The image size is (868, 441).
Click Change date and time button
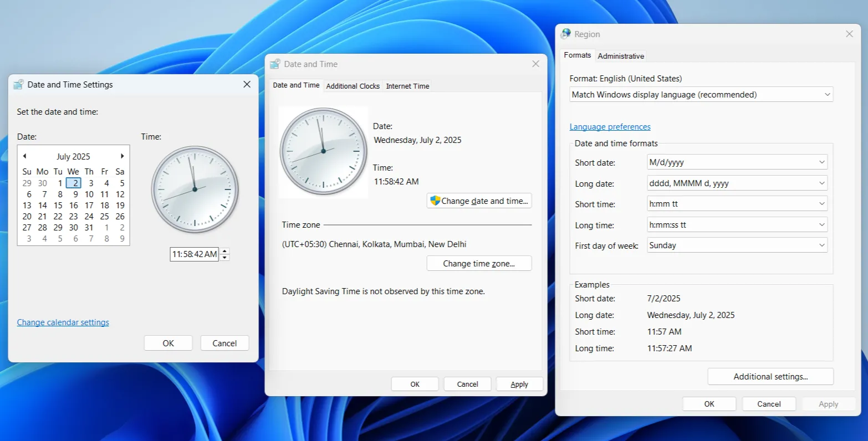(479, 201)
